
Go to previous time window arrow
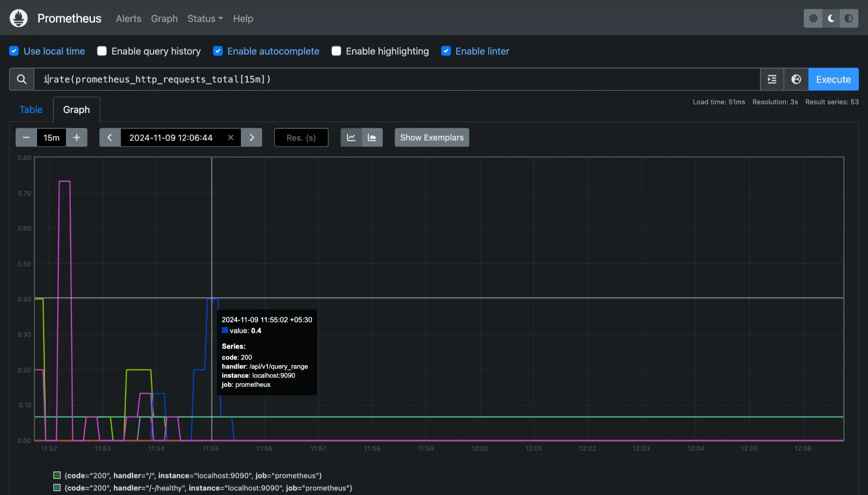tap(110, 138)
